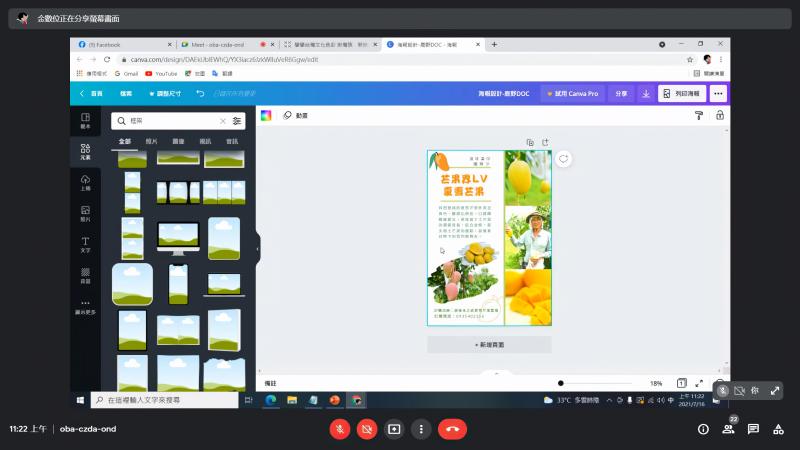Screen dimensions: 800x450
Task: Turn on the camera in Meet controls
Action: pos(367,429)
